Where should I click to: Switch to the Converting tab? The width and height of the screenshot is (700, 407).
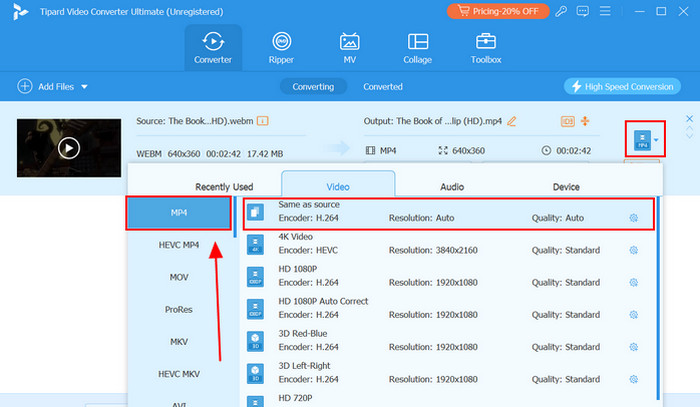[x=313, y=87]
